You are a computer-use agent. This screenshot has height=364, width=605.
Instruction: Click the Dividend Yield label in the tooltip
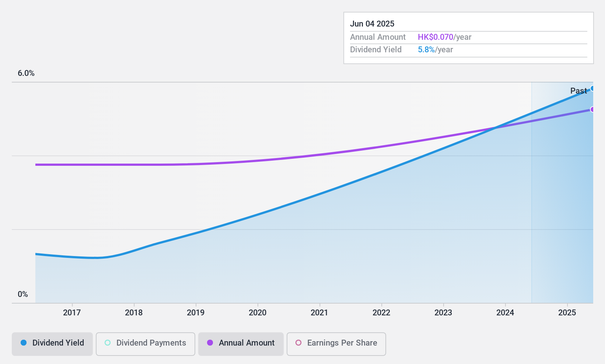coord(376,49)
